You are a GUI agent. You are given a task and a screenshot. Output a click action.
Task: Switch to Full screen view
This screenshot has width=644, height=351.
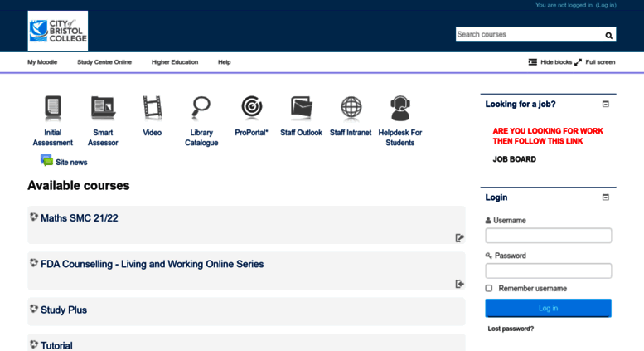[x=595, y=62]
